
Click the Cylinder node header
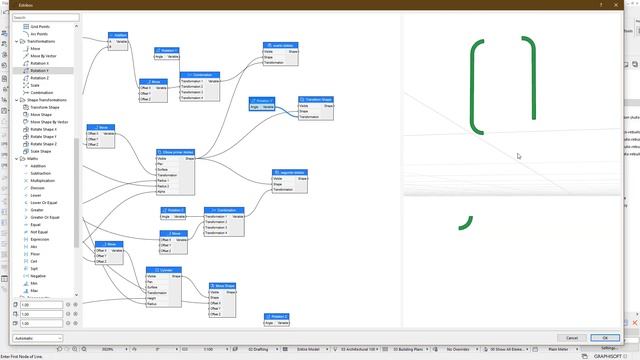164,270
